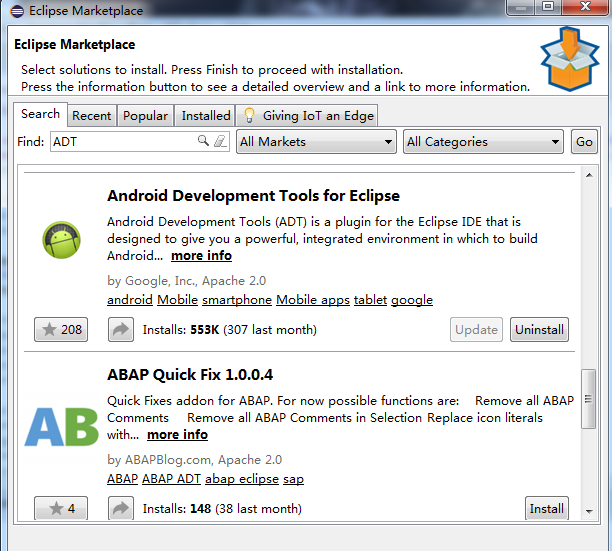Open the All Categories dropdown
612x551 pixels.
[483, 142]
